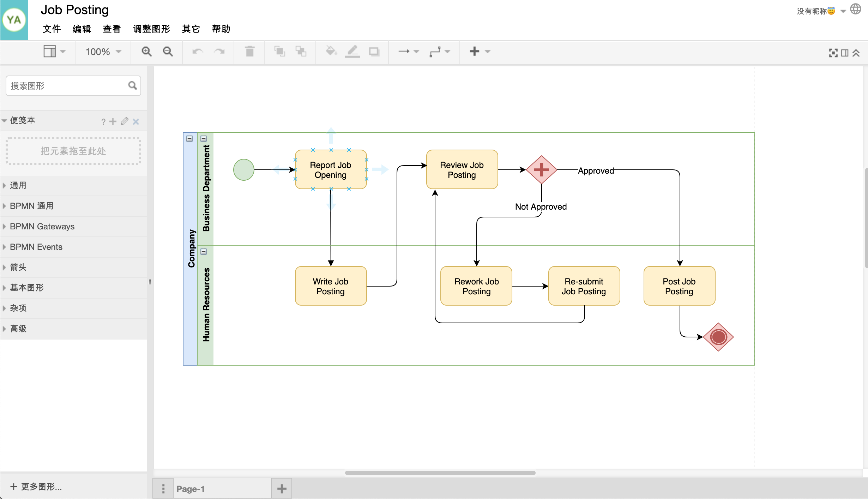868x499 pixels.
Task: Open the 文件 file menu
Action: click(x=52, y=29)
